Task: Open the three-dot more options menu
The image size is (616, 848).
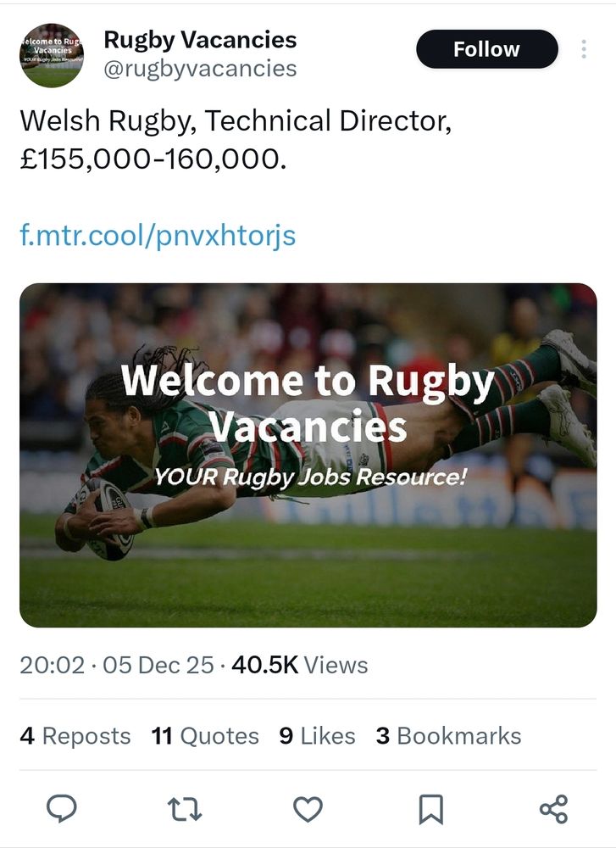Action: (584, 49)
